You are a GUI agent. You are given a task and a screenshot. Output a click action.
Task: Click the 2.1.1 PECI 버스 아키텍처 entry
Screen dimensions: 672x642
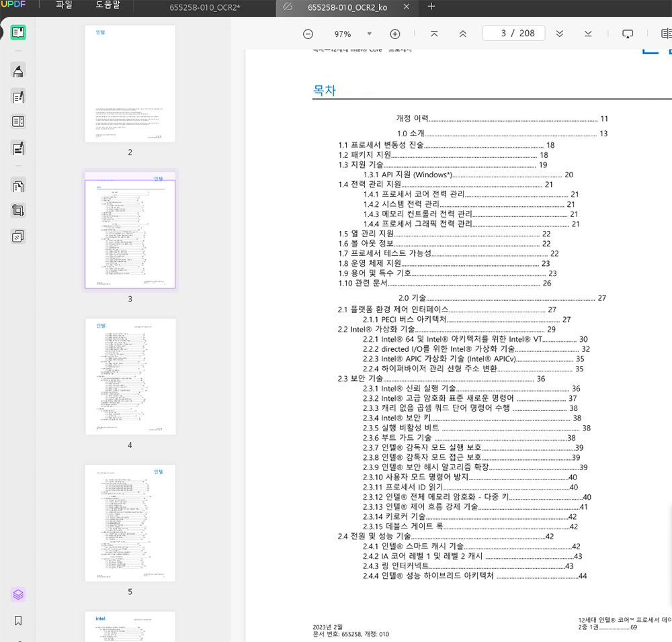coord(467,320)
